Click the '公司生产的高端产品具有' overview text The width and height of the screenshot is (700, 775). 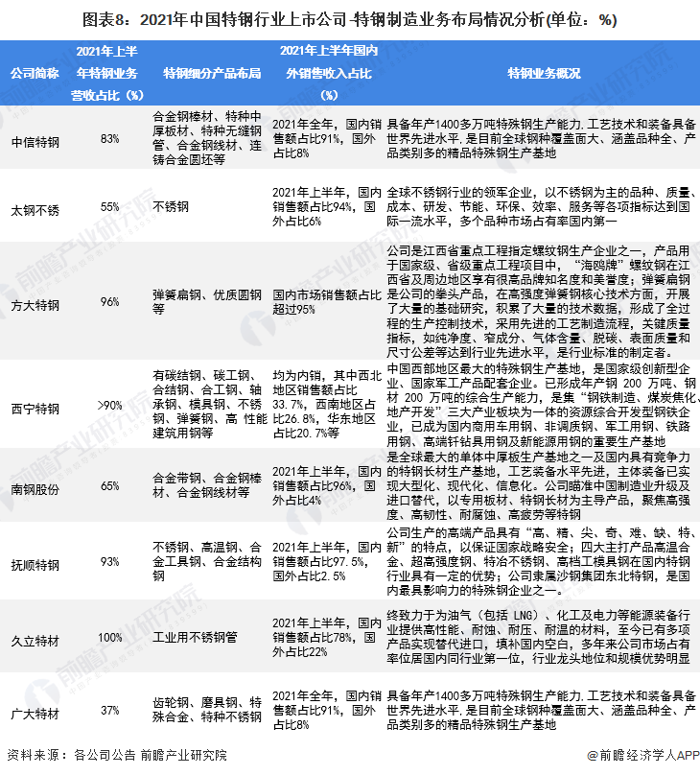point(541,561)
